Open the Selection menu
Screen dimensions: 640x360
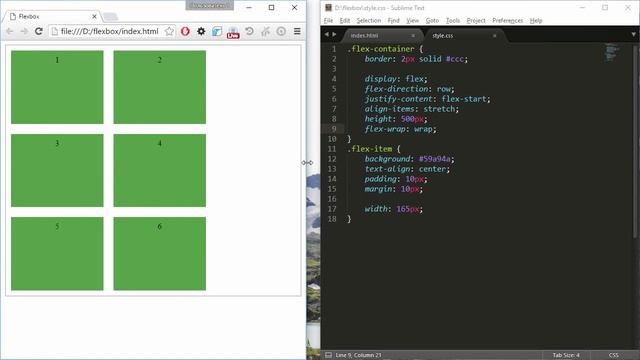click(369, 20)
